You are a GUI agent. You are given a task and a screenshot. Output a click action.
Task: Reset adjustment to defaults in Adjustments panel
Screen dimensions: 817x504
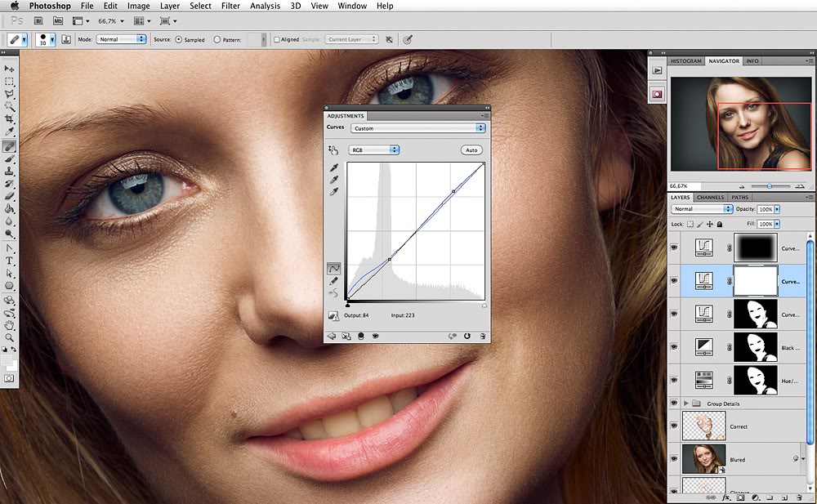pos(467,336)
